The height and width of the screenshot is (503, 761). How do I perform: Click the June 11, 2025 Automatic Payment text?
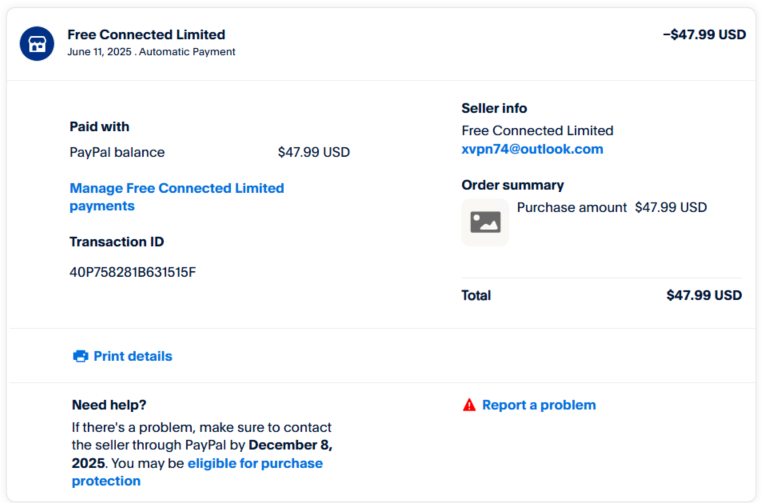(x=151, y=52)
